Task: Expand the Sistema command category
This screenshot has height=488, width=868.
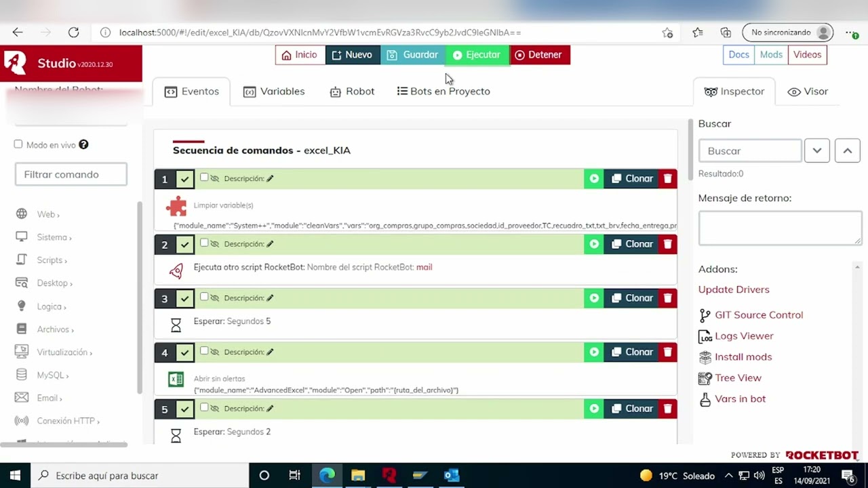Action: [54, 237]
